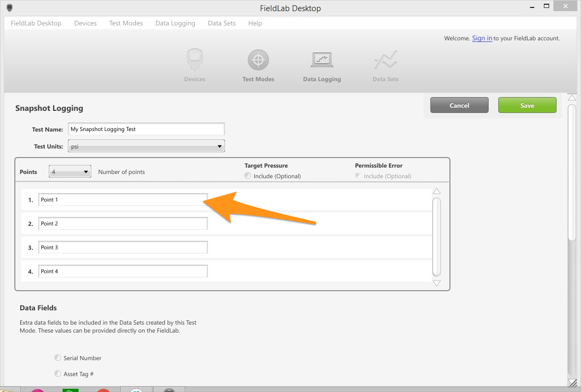Follow the Sign in link
The width and height of the screenshot is (581, 392).
coord(482,38)
